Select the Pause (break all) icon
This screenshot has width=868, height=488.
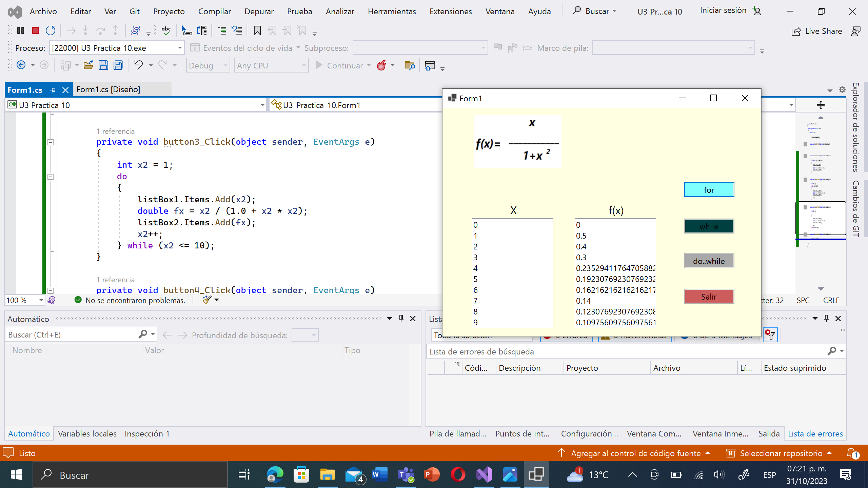click(21, 30)
